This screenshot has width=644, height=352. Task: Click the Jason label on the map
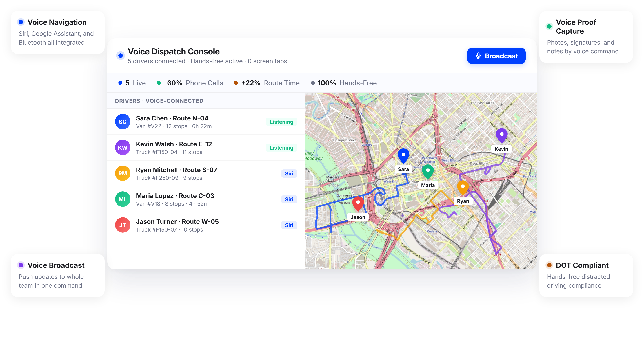point(358,217)
